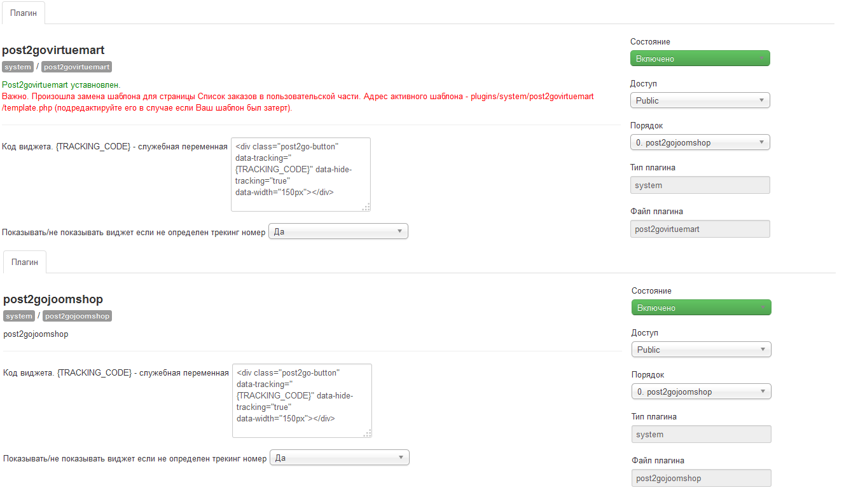Image resolution: width=865 pixels, height=504 pixels.
Task: Open Доступ Public dropdown for post2gojoomshop
Action: (x=701, y=350)
